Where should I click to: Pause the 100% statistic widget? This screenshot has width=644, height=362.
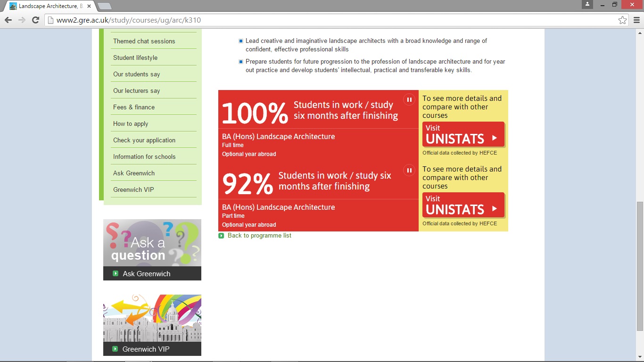point(409,99)
